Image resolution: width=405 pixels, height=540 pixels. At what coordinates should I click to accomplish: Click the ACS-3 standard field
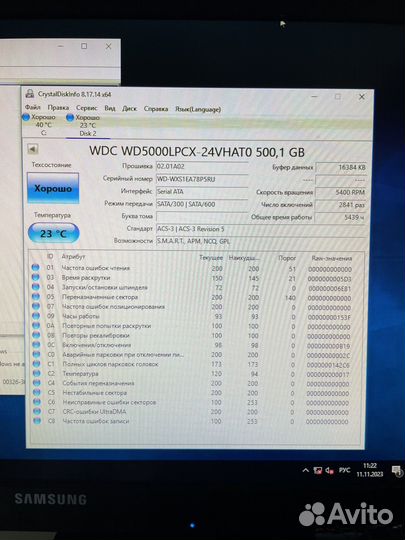point(260,229)
